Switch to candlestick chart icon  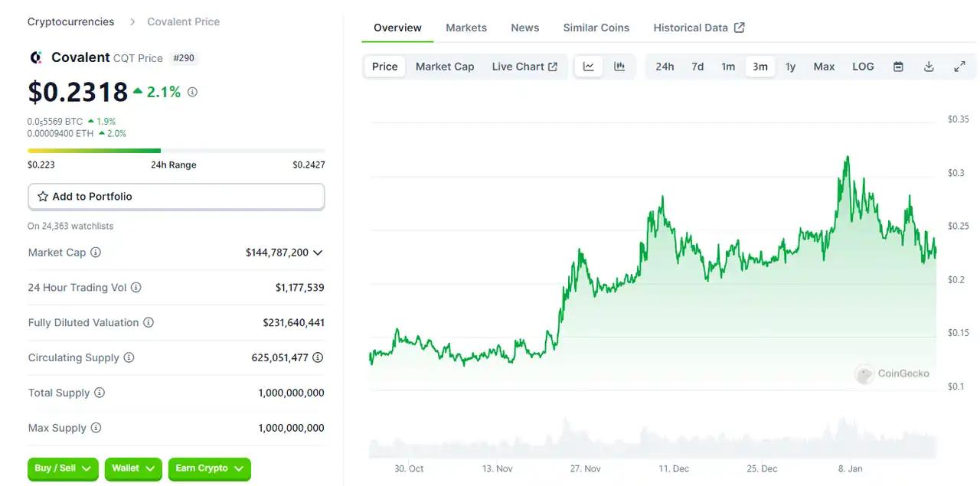pos(619,67)
